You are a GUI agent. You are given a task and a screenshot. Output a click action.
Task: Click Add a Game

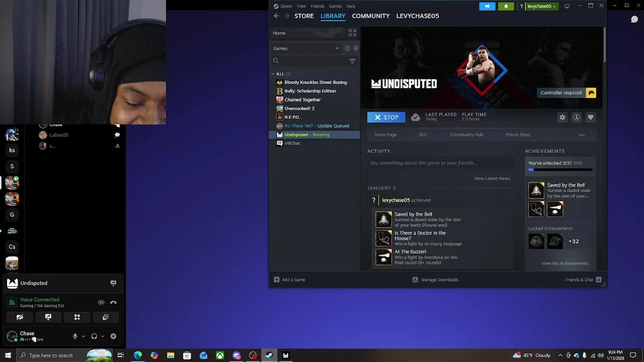[289, 280]
